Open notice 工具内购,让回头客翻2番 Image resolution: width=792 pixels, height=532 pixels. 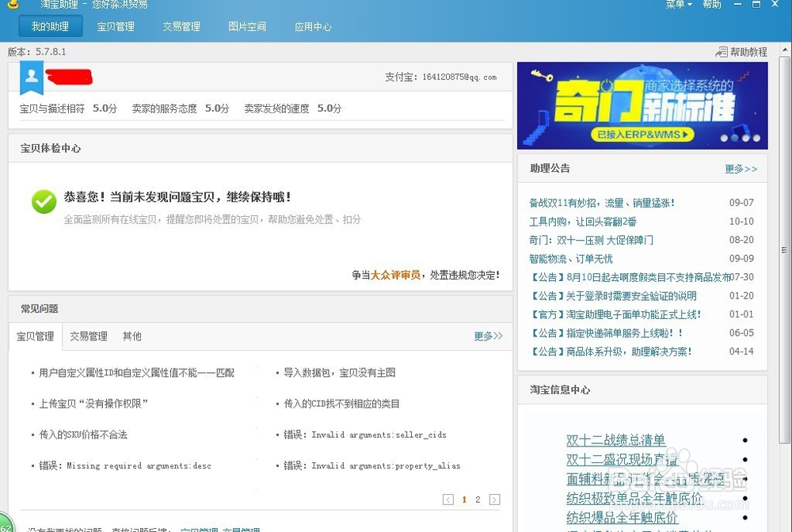coord(583,222)
